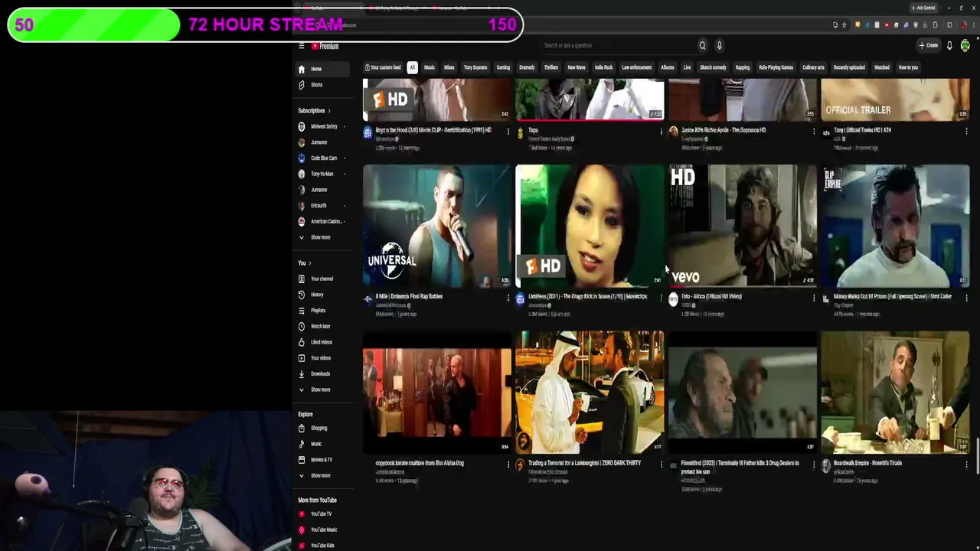Open Playlists in the sidebar
This screenshot has width=980, height=551.
point(322,311)
